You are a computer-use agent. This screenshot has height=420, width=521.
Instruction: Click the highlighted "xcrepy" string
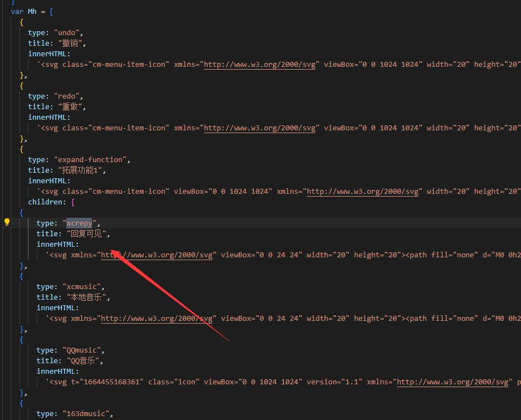(80, 223)
